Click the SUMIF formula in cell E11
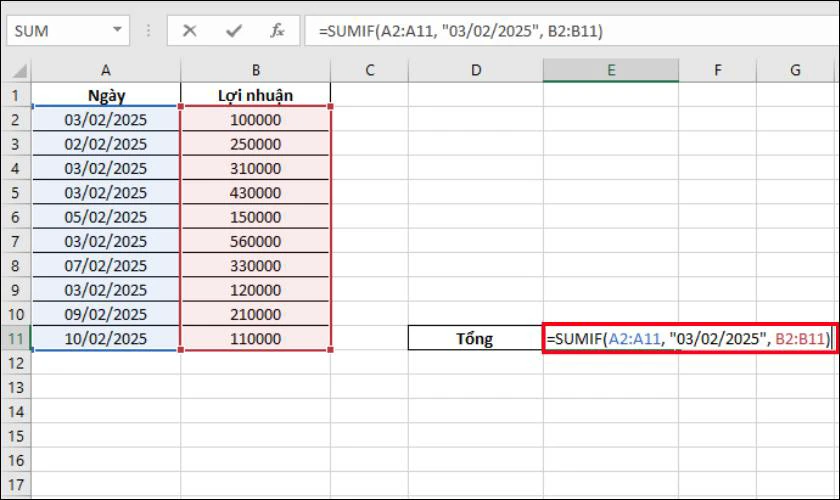The image size is (840, 500). click(x=689, y=338)
